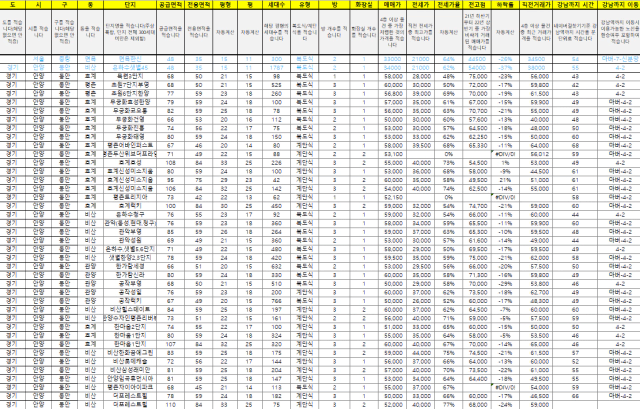
Task: Select the 다버-7-신분당 route cell
Action: pyautogui.click(x=620, y=59)
